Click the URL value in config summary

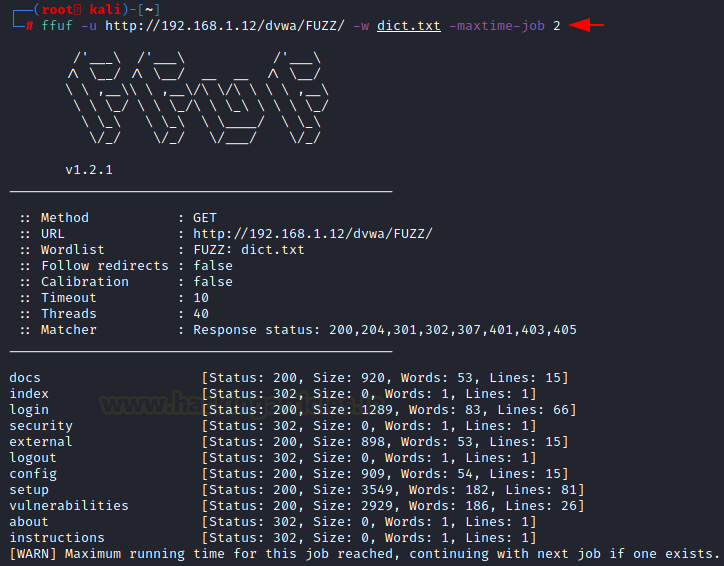click(x=312, y=234)
